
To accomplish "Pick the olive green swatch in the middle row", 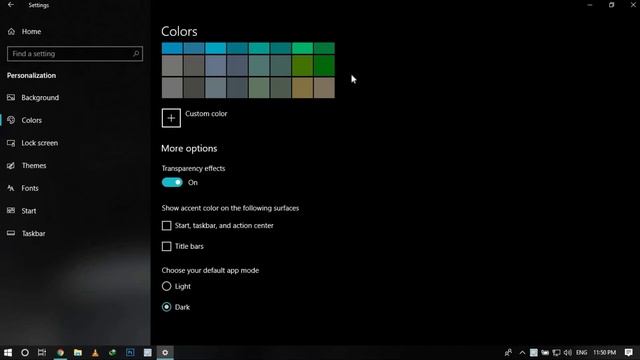I will [x=302, y=65].
